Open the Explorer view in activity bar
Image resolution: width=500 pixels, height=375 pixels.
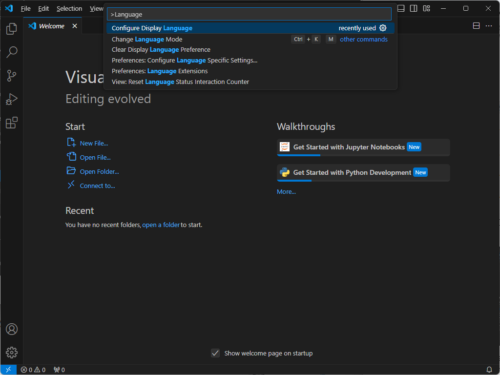[x=12, y=29]
